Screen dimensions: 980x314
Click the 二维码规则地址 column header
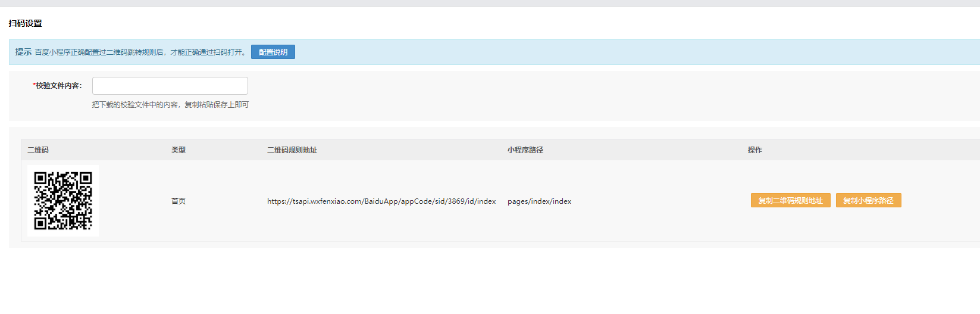pyautogui.click(x=292, y=150)
